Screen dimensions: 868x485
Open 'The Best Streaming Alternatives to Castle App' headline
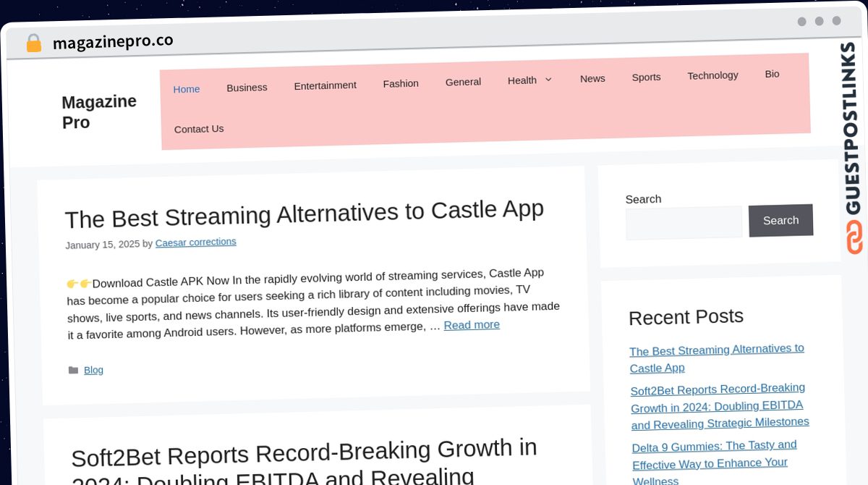(x=304, y=214)
